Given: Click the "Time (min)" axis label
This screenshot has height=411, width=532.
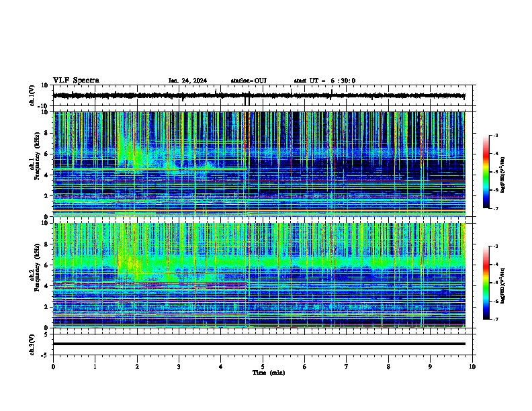Looking at the screenshot, I should 269,373.
